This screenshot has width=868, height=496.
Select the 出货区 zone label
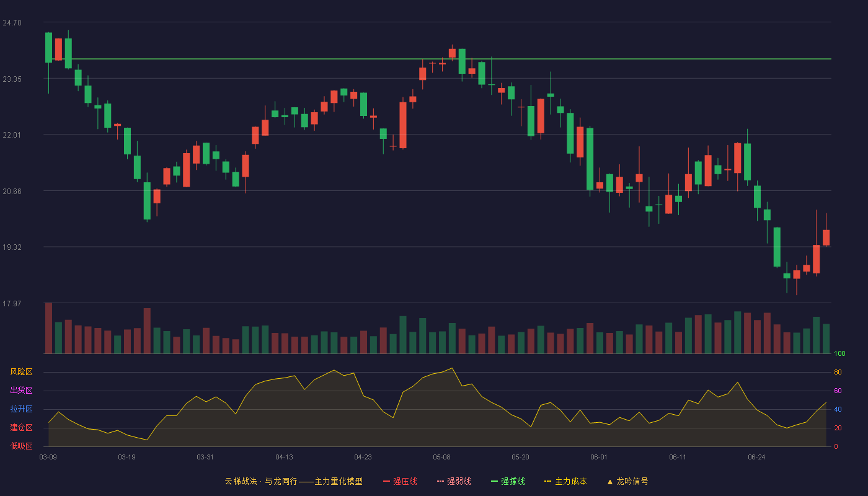click(21, 391)
